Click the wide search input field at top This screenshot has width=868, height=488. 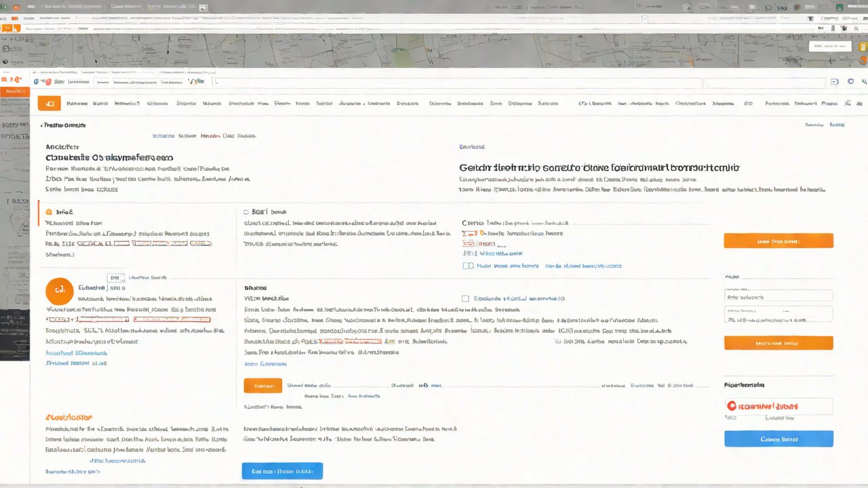[x=458, y=82]
